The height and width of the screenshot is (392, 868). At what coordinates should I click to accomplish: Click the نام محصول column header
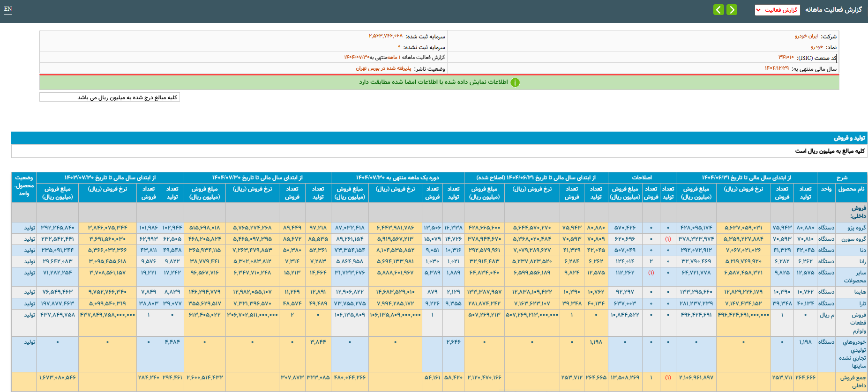pos(851,189)
